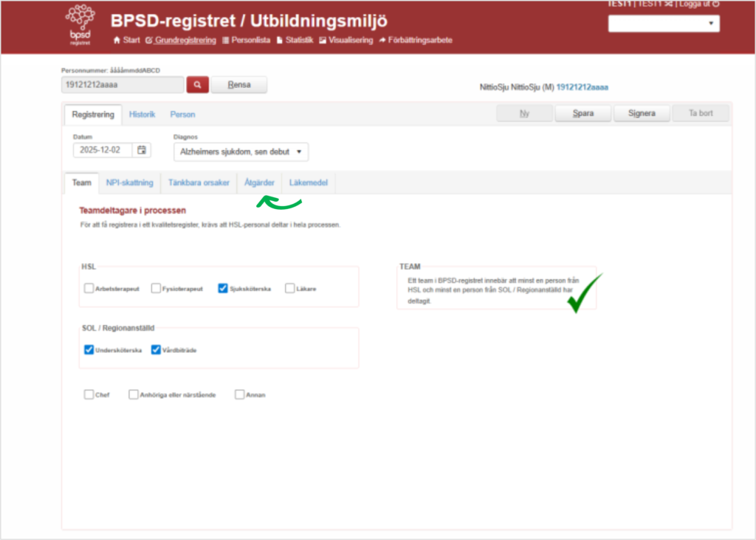Click the red magnifying glass search icon
The width and height of the screenshot is (756, 540).
(196, 84)
